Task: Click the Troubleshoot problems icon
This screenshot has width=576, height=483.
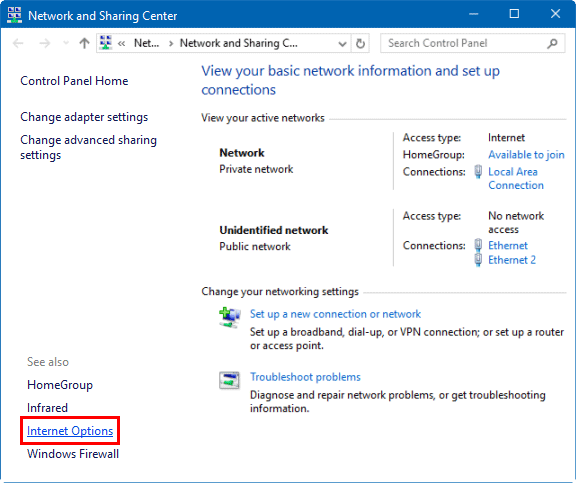Action: (229, 380)
